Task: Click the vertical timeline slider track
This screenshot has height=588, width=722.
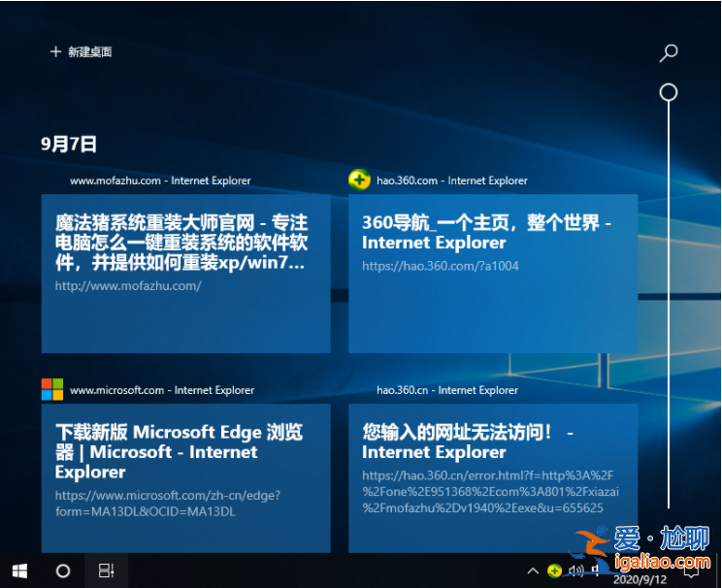Action: tap(669, 304)
